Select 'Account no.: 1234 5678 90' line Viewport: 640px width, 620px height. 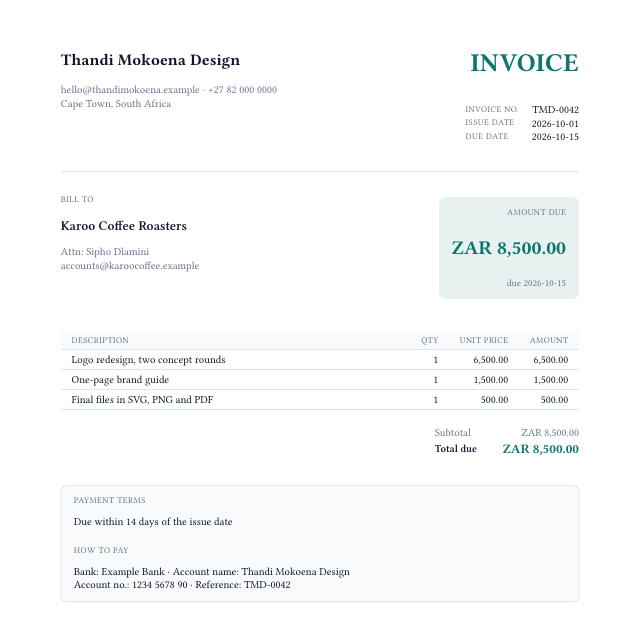click(x=182, y=585)
